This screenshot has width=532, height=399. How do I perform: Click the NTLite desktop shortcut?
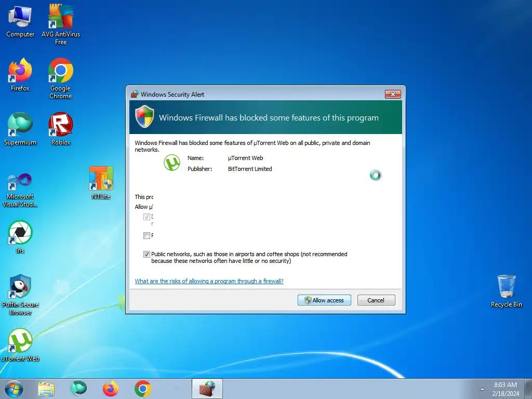101,183
